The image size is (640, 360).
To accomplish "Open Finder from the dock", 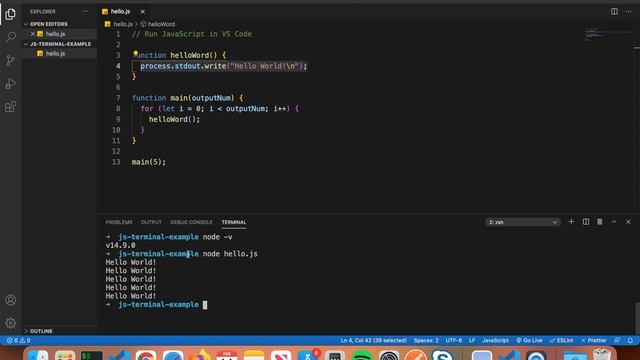I will coord(38,355).
